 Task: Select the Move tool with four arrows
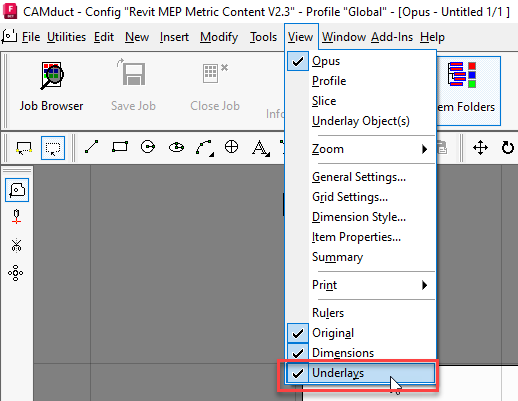pyautogui.click(x=480, y=148)
